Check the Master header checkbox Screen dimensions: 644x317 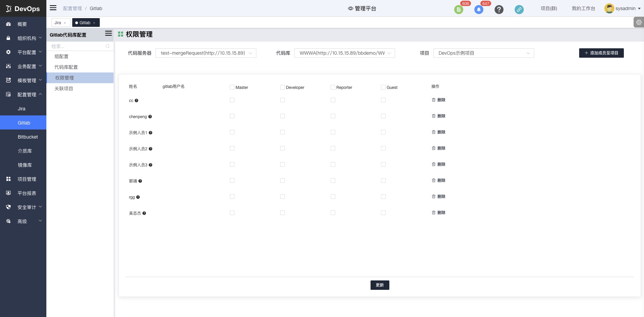tap(232, 87)
